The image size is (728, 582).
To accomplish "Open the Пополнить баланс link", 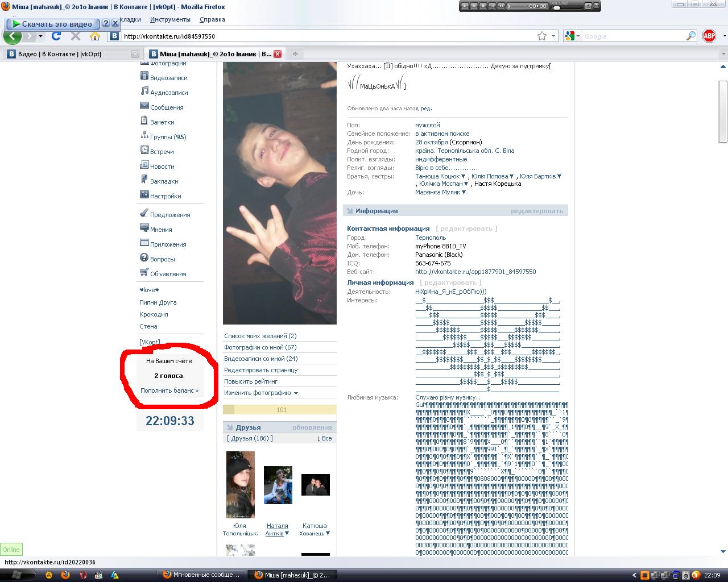I will tap(169, 390).
